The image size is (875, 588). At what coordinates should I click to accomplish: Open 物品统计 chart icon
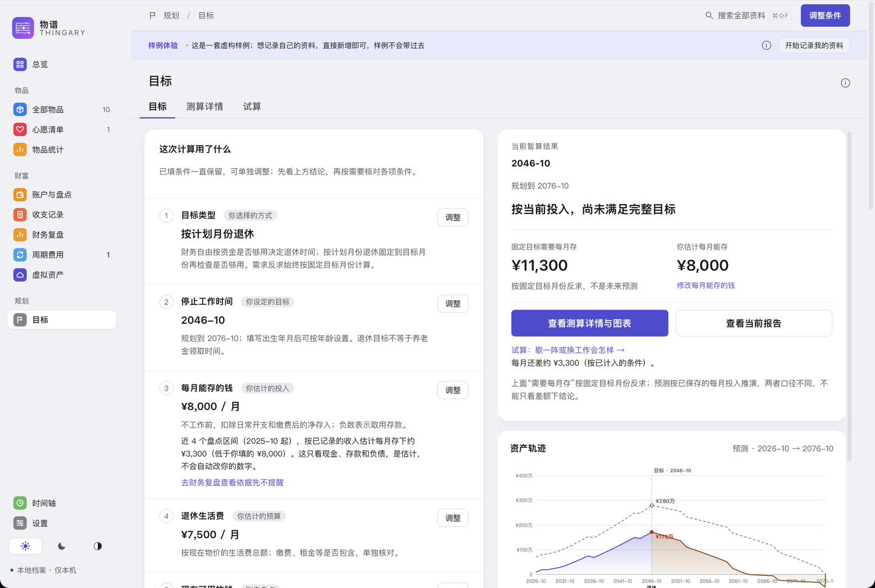pyautogui.click(x=20, y=149)
